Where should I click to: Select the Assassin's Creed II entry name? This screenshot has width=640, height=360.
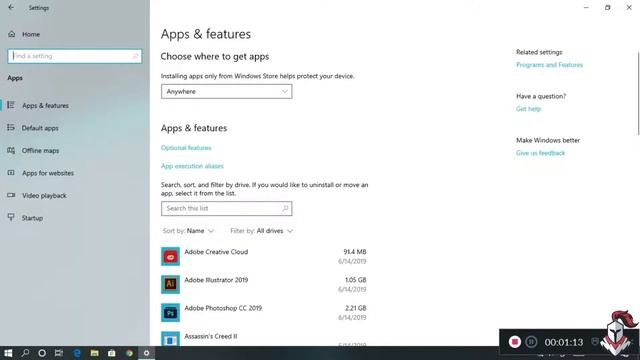point(211,336)
